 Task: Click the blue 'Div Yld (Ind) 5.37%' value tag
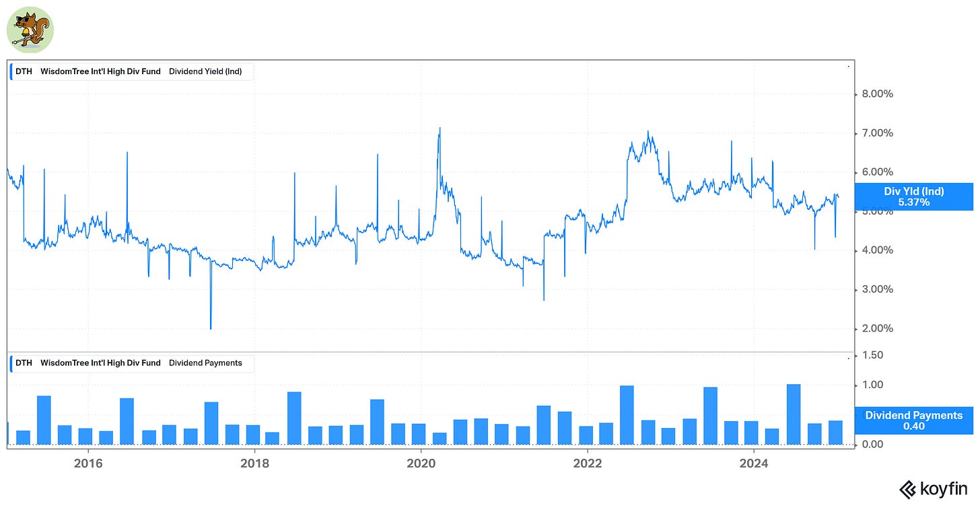[x=913, y=196]
